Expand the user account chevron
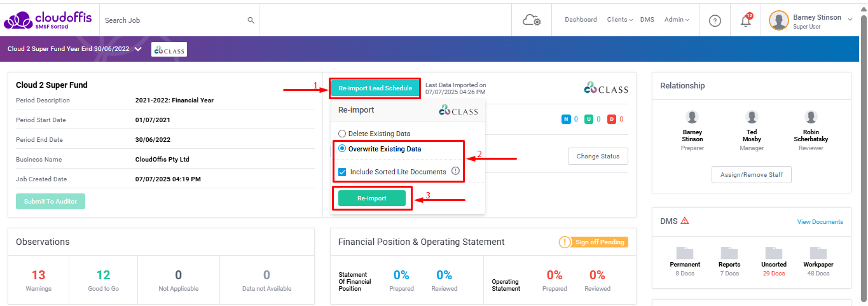Viewport: 868px width, 306px height. coord(850,20)
